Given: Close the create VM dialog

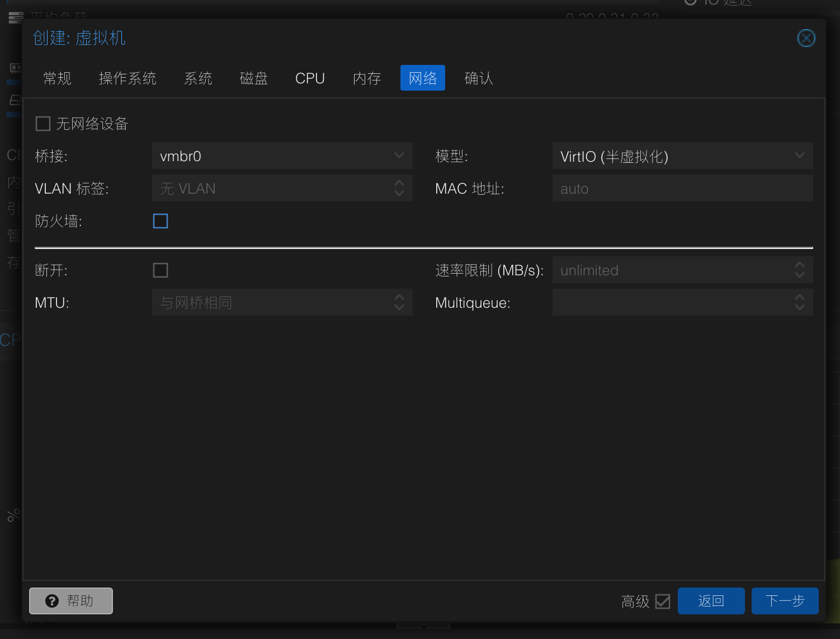Looking at the screenshot, I should (806, 38).
